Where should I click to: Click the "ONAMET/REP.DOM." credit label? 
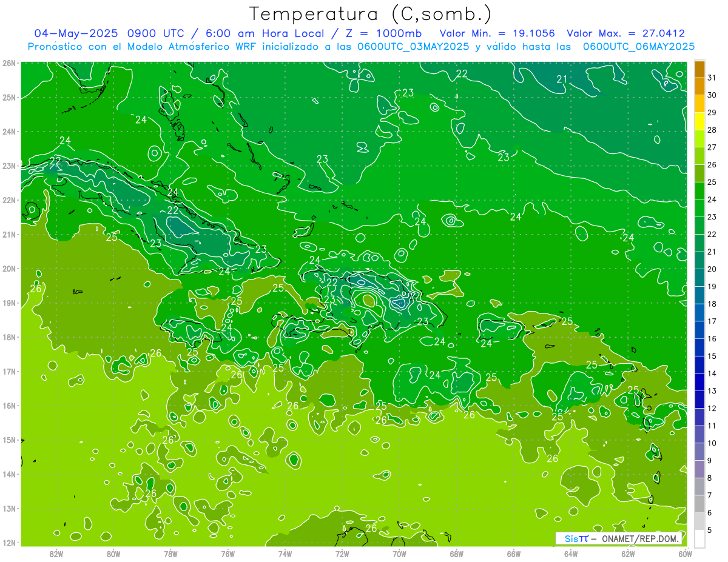639,538
